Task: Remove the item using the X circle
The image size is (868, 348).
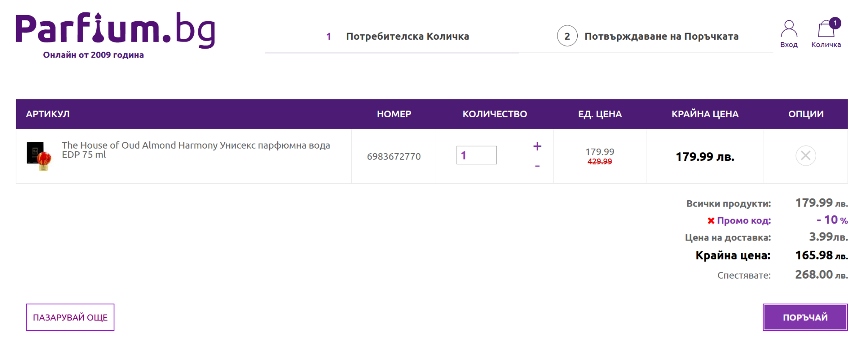Action: 805,156
